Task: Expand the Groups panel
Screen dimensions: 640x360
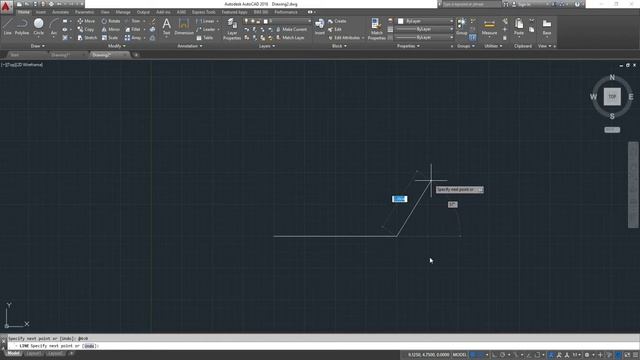Action: tap(466, 46)
